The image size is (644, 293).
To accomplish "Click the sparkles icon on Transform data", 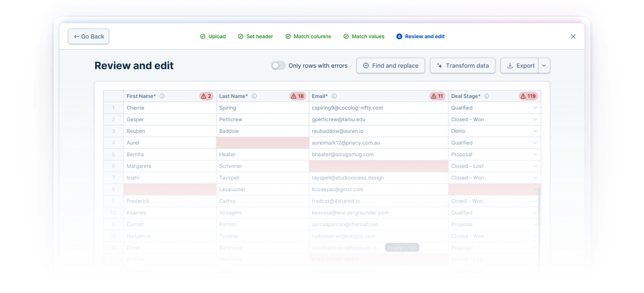I will click(x=439, y=65).
